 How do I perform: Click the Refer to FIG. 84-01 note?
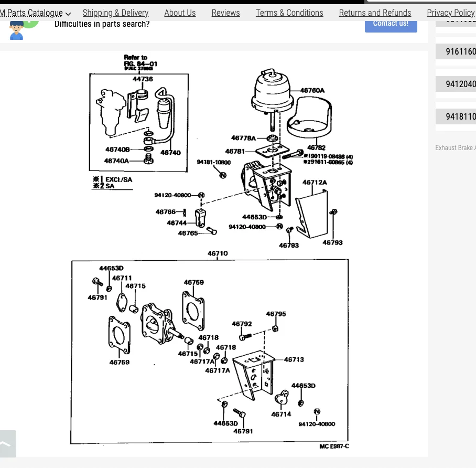coord(140,62)
